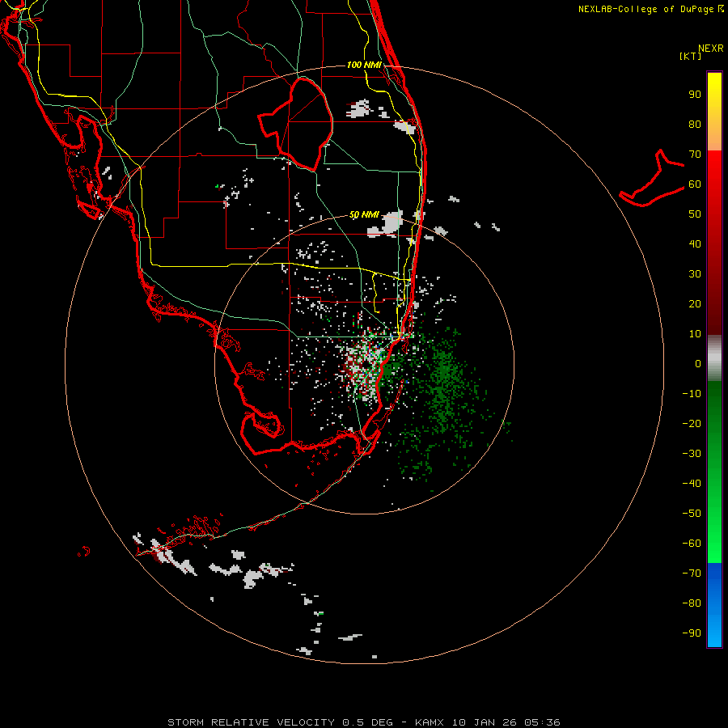Click the NEXR label above the color bar

click(x=711, y=49)
